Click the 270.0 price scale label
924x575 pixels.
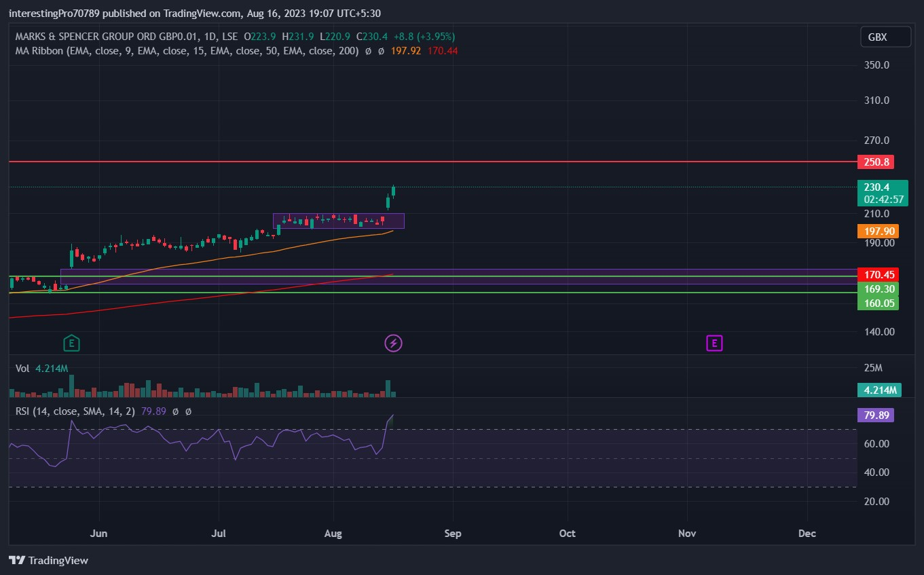(876, 141)
